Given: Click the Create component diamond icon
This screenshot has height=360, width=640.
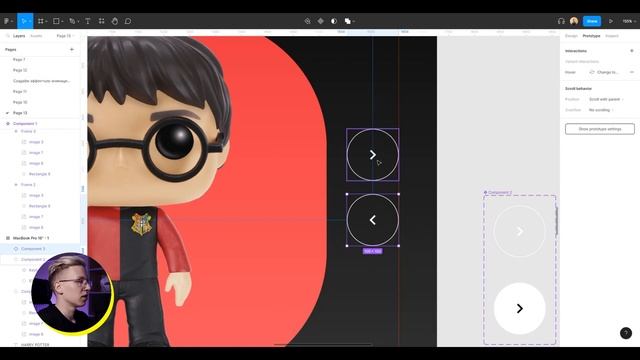Looking at the screenshot, I should [x=321, y=21].
